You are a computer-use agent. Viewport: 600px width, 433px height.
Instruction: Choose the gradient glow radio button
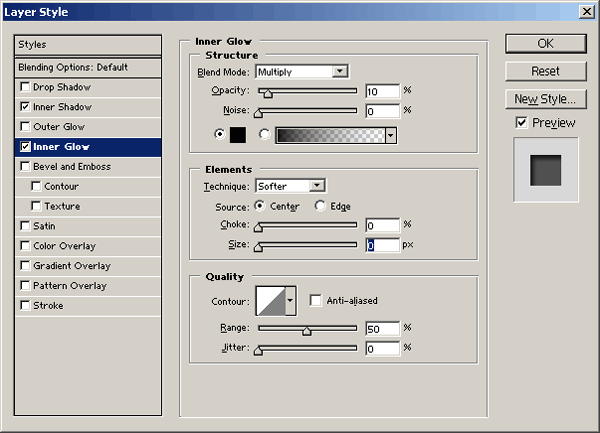[x=265, y=135]
